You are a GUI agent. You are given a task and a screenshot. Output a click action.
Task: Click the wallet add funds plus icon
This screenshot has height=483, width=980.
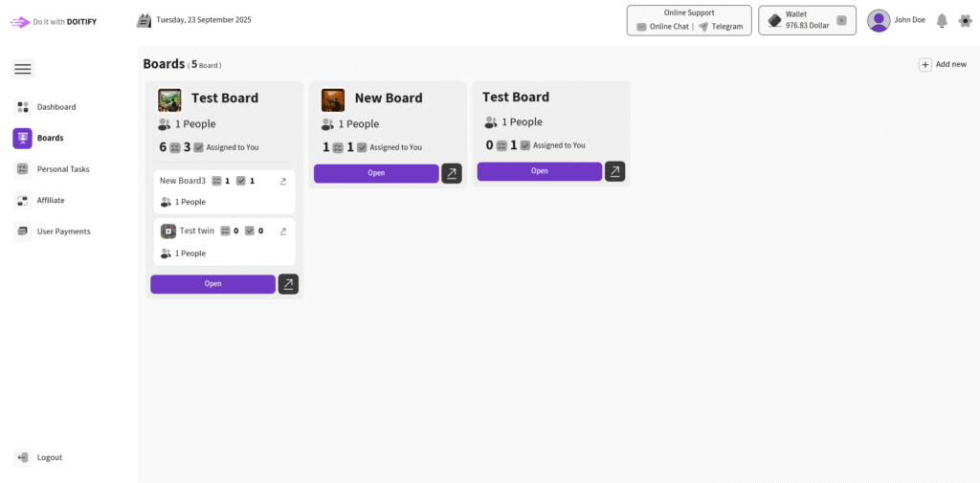click(x=841, y=20)
